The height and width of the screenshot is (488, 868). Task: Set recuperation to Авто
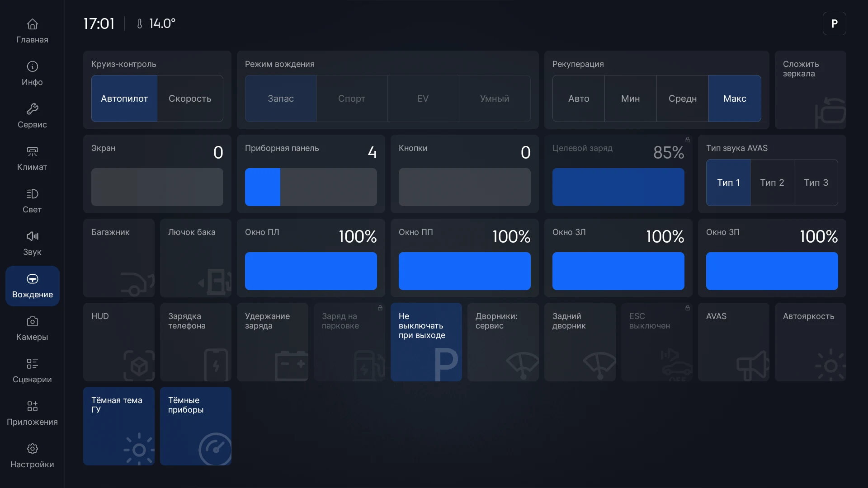pyautogui.click(x=579, y=99)
